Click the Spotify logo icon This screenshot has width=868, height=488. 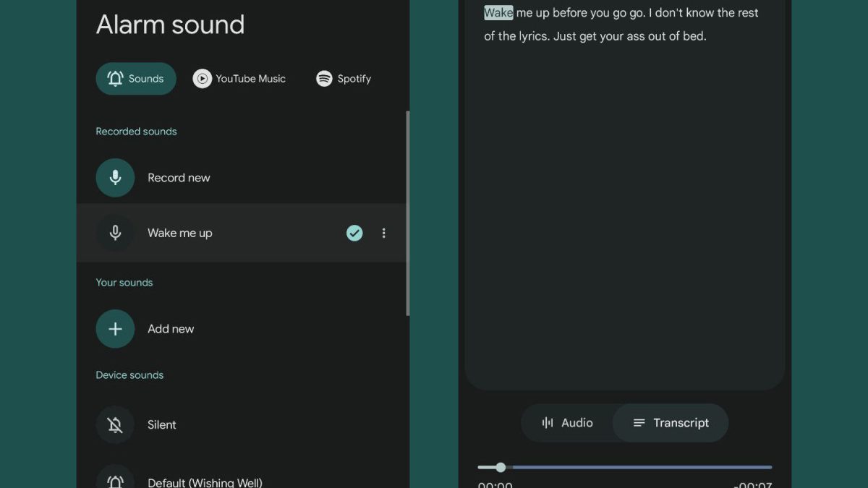324,79
